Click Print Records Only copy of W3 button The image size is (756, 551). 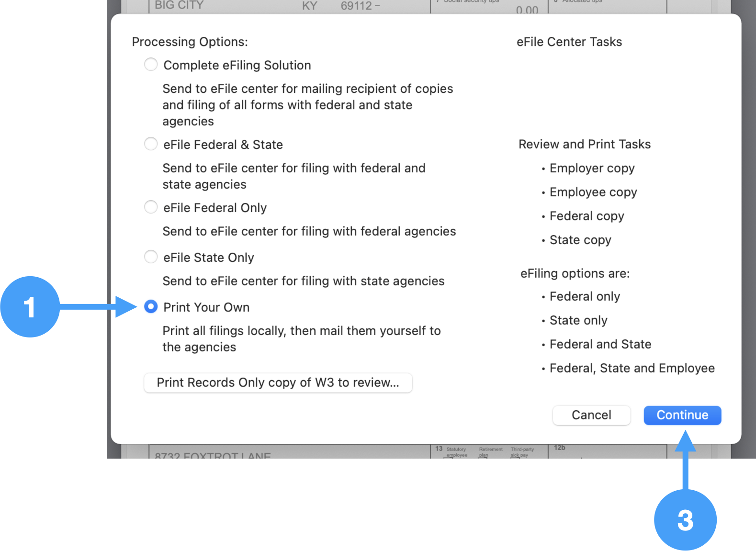click(x=278, y=382)
